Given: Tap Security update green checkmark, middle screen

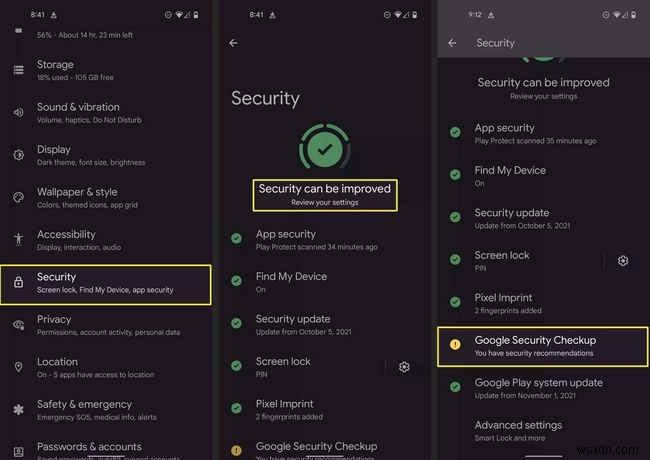Looking at the screenshot, I should point(236,323).
